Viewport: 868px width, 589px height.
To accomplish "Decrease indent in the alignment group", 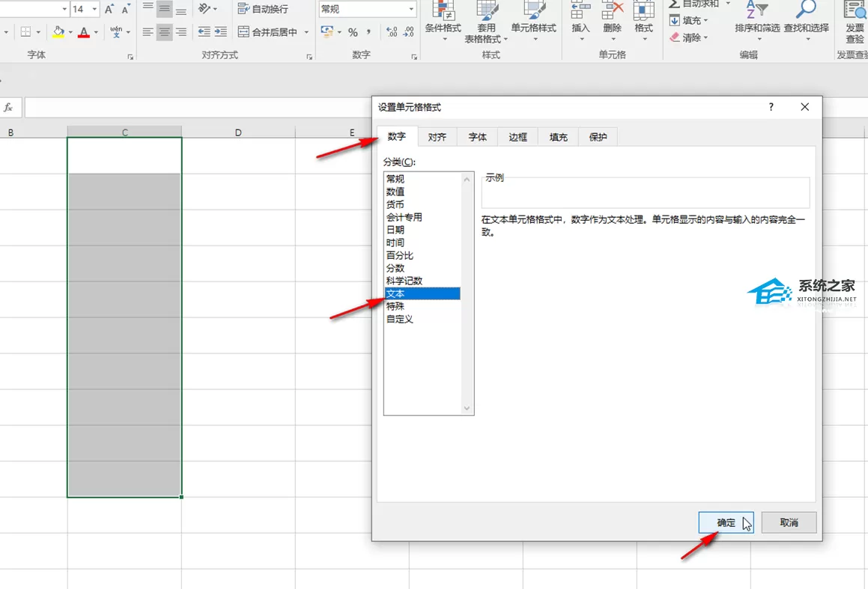I will pyautogui.click(x=204, y=32).
